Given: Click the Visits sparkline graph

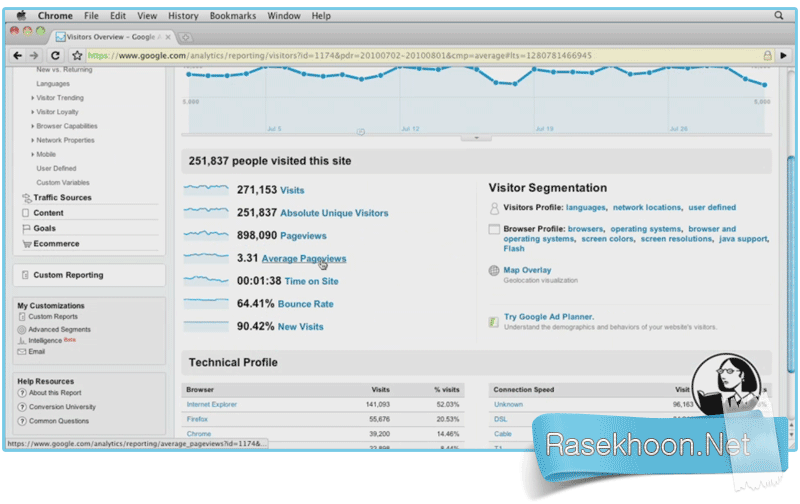Looking at the screenshot, I should pos(206,189).
